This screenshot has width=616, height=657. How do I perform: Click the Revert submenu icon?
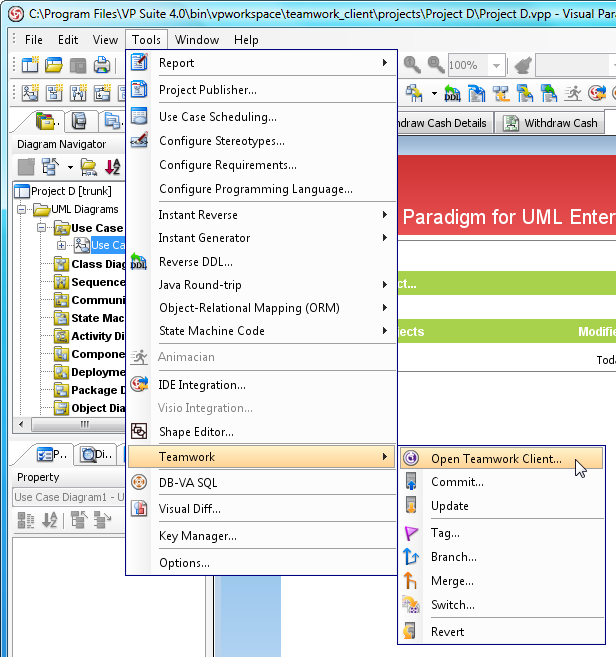point(410,631)
